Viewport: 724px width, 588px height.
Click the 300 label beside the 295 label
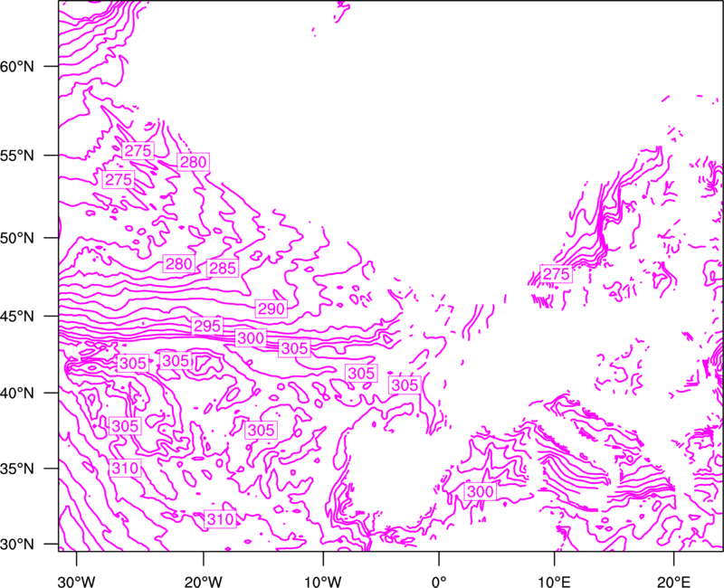coord(251,338)
